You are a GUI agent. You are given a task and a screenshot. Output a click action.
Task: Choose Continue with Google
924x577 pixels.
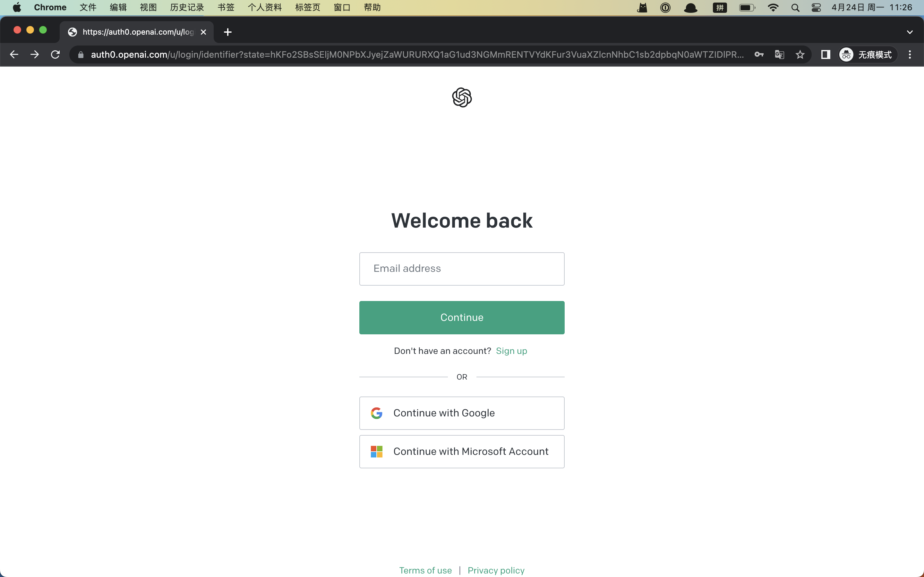(x=462, y=413)
